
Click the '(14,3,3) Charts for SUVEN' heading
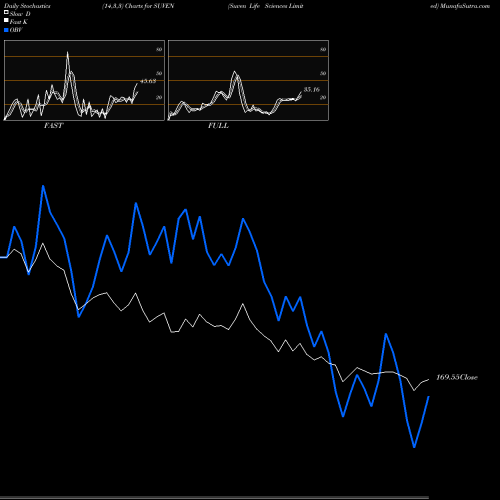138,6
